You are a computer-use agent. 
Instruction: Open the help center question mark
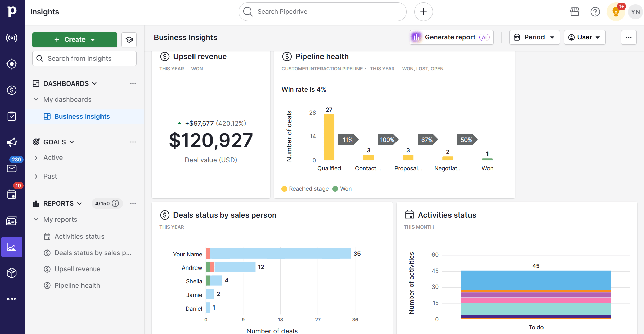(595, 11)
